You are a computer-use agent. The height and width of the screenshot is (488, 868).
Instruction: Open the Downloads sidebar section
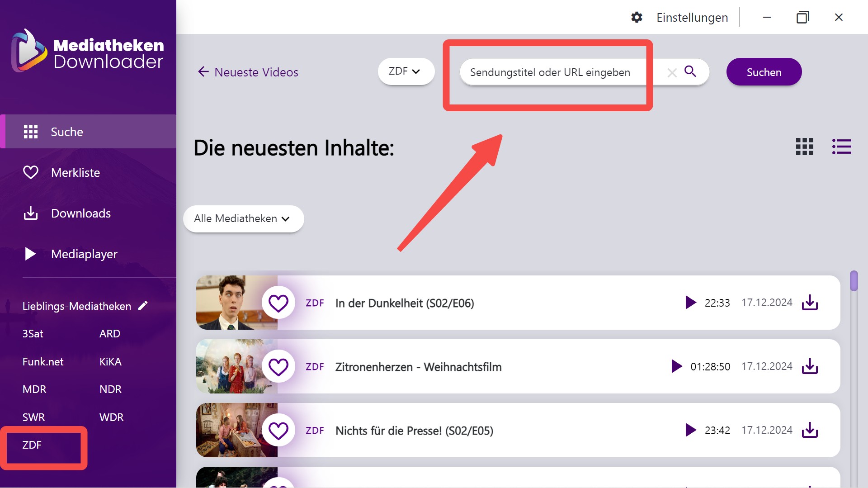click(x=88, y=213)
